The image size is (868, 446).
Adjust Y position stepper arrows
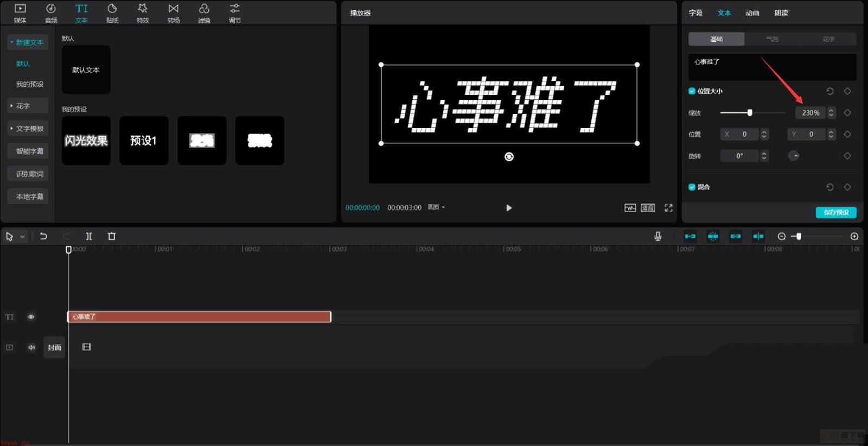pyautogui.click(x=831, y=134)
